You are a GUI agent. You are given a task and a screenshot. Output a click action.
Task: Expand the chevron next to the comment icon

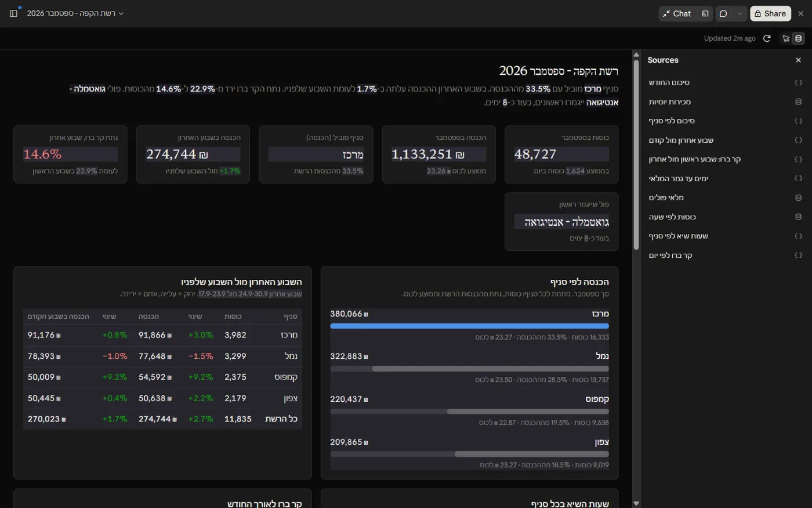[x=739, y=13]
